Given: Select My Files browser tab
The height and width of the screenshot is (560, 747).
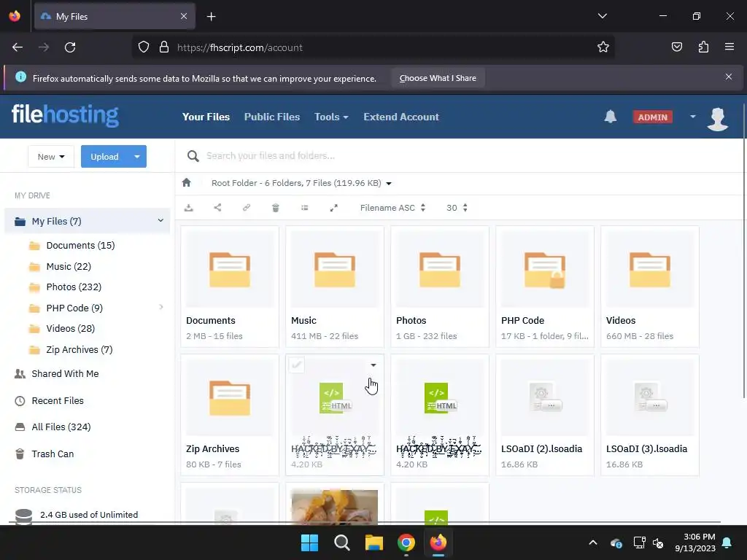Looking at the screenshot, I should (x=115, y=16).
